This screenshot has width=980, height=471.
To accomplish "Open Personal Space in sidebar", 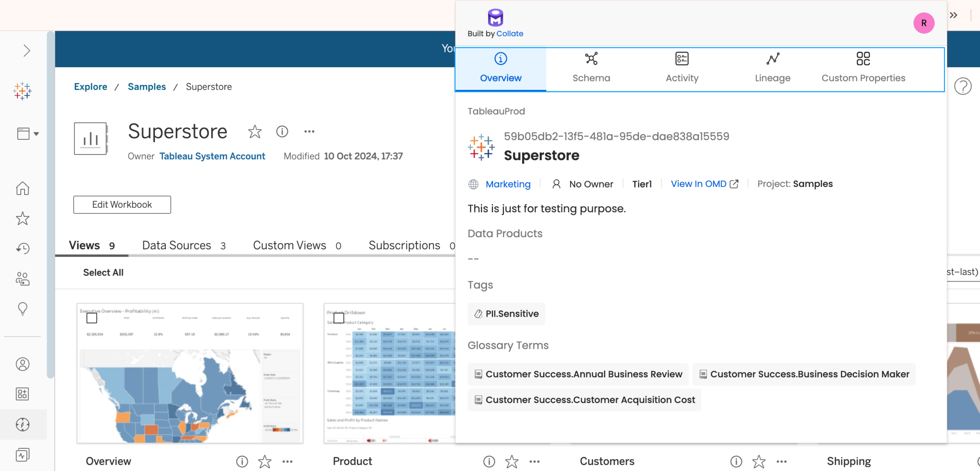I will pos(23,364).
